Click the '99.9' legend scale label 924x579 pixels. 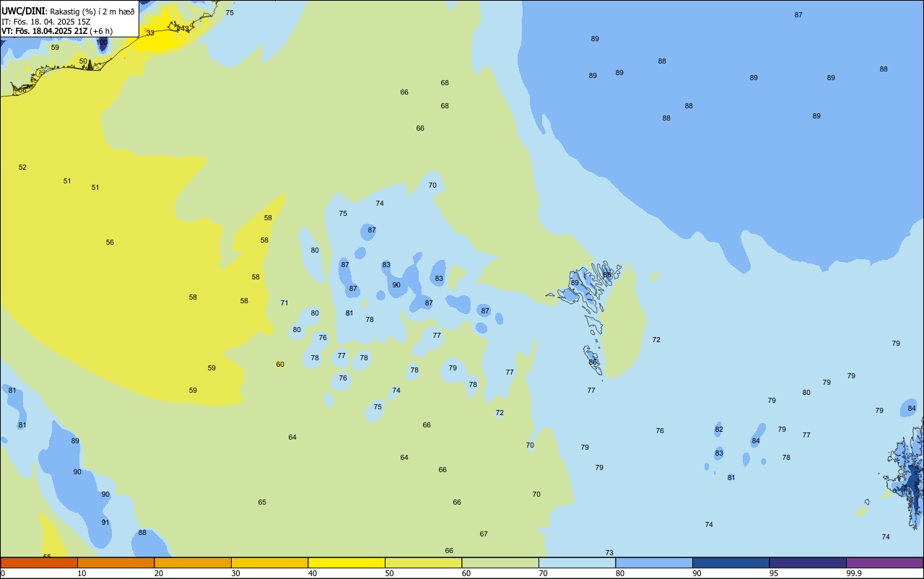[x=854, y=573]
